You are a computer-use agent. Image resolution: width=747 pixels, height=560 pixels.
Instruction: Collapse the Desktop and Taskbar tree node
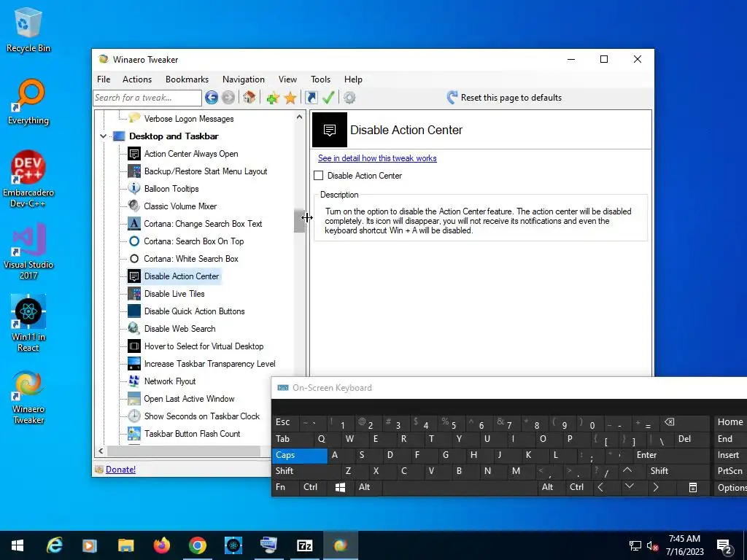(103, 136)
